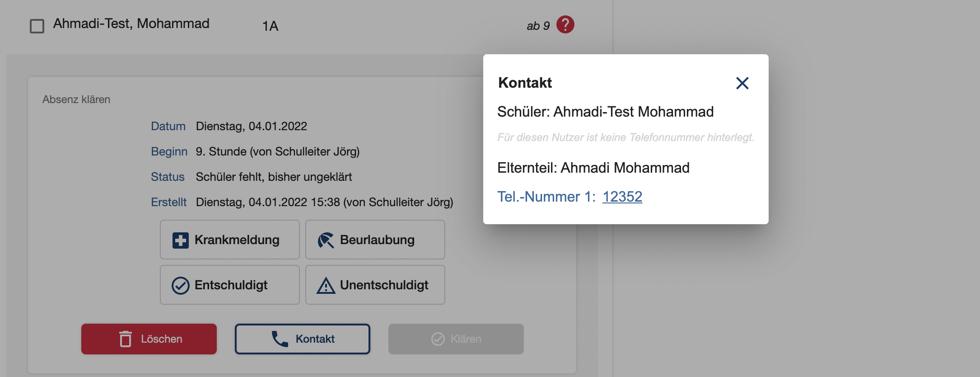Image resolution: width=980 pixels, height=377 pixels.
Task: Click the Tel.-Nummer 1 label
Action: pyautogui.click(x=546, y=197)
